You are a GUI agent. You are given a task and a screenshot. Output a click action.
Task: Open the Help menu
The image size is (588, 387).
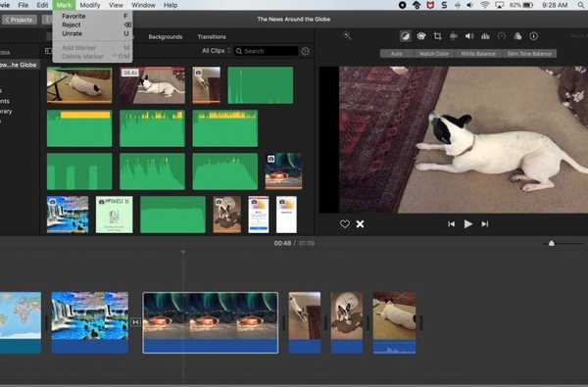click(171, 5)
